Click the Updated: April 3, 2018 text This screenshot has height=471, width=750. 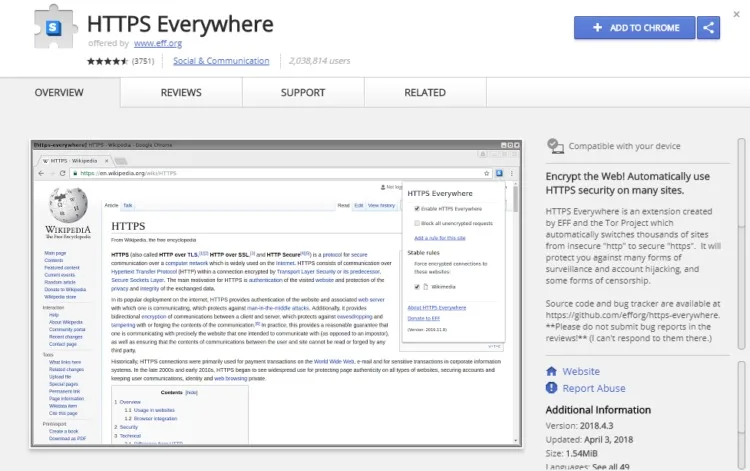(x=589, y=439)
